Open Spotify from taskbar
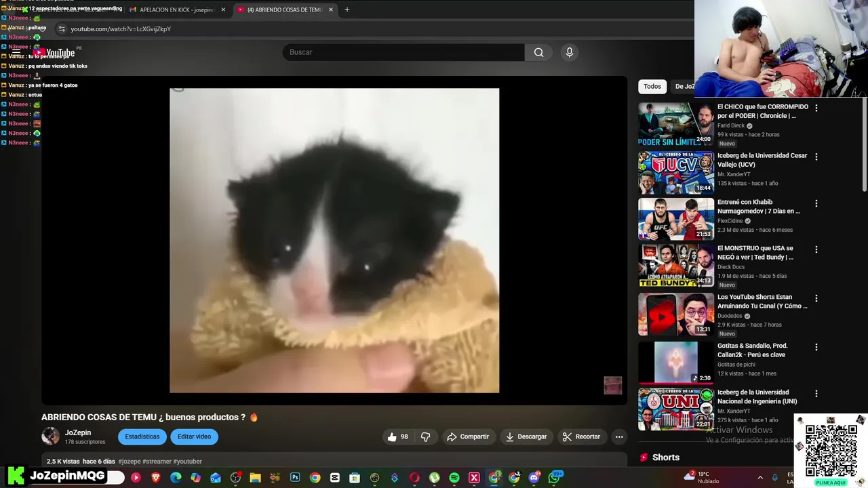Screen dimensions: 868x488 tap(454, 478)
